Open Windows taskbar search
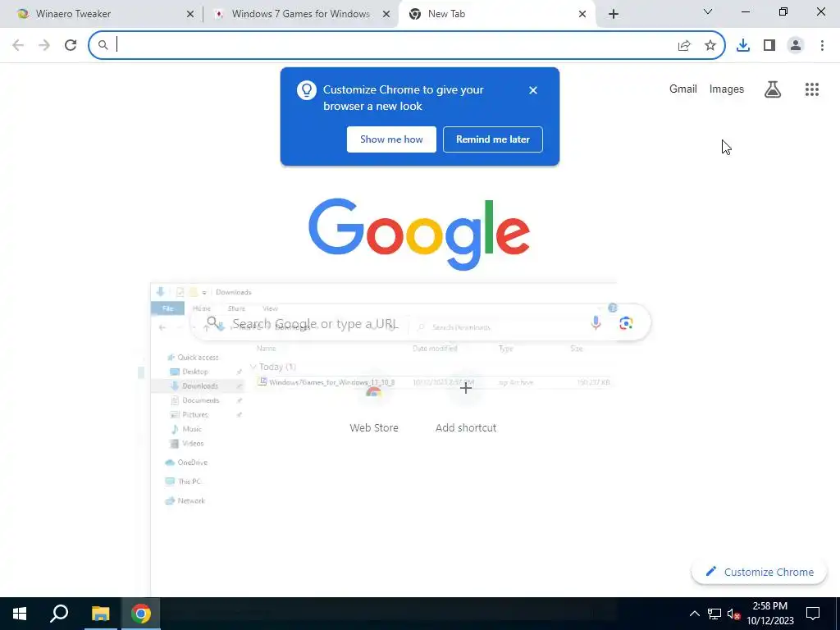The width and height of the screenshot is (840, 630). click(59, 614)
